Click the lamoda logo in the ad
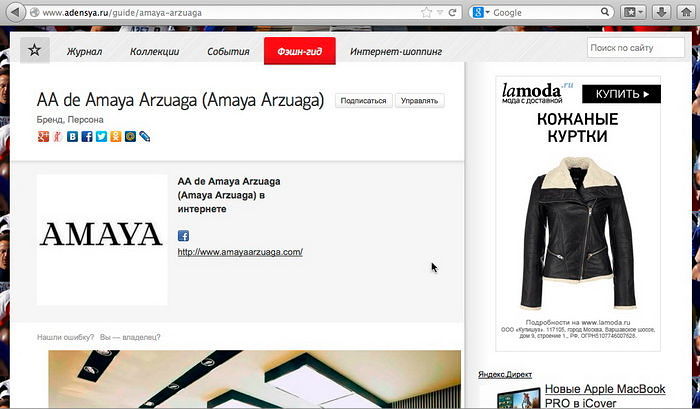Viewport: 700px width, 409px height. (538, 93)
